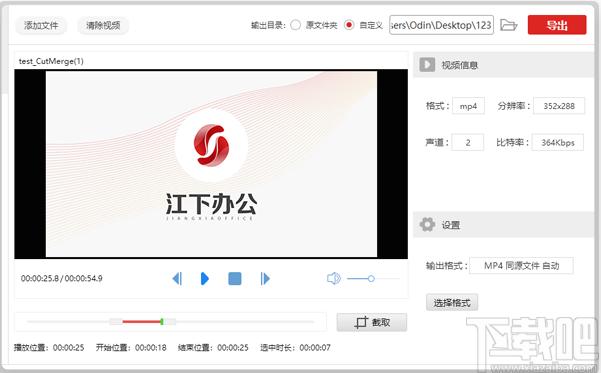Mute audio with speaker icon
601x373 pixels.
(x=333, y=278)
